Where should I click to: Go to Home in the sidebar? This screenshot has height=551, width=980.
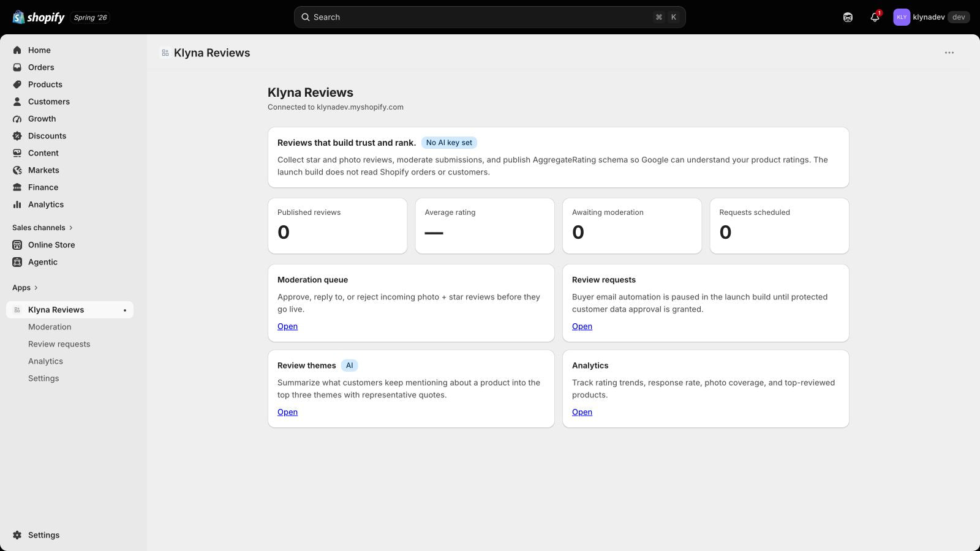coord(39,50)
